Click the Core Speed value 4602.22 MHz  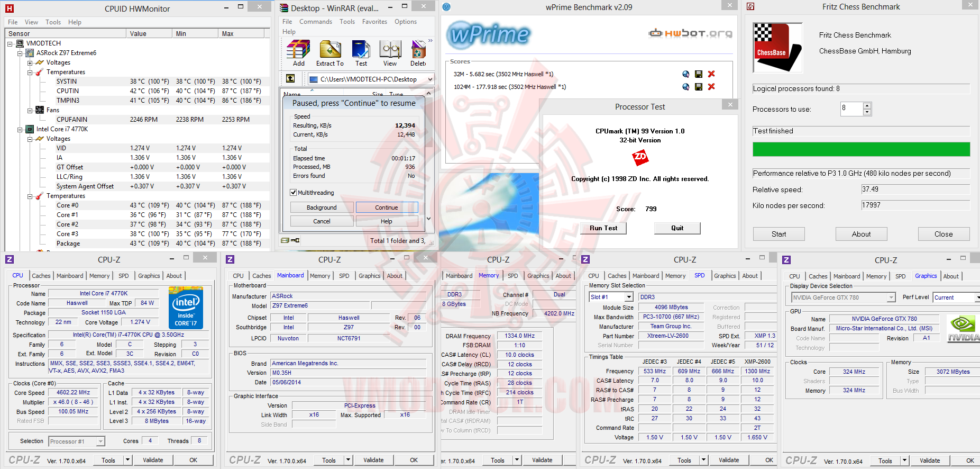74,393
